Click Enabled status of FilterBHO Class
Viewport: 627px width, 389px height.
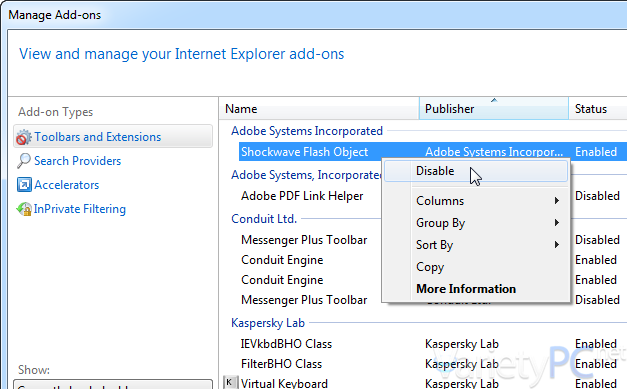(596, 364)
